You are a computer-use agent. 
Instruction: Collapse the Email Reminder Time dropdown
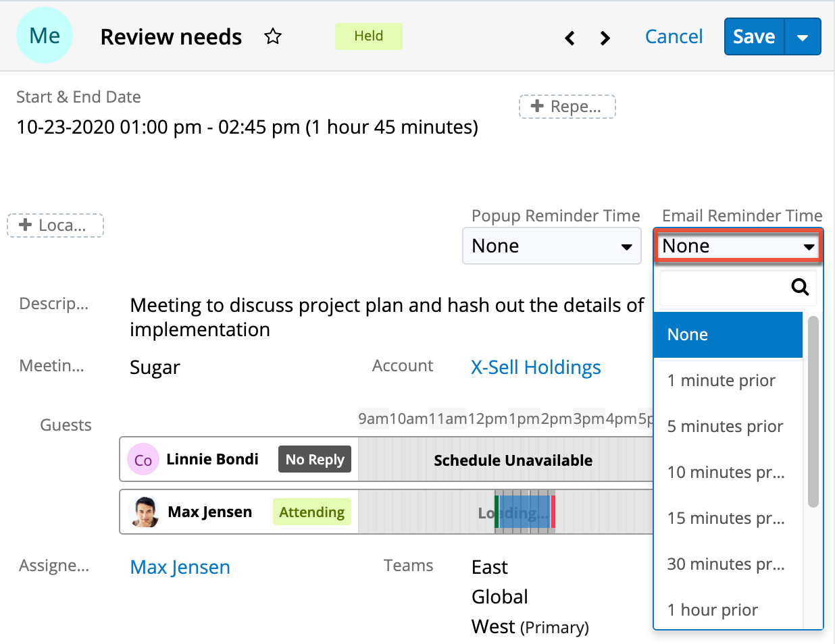(738, 246)
